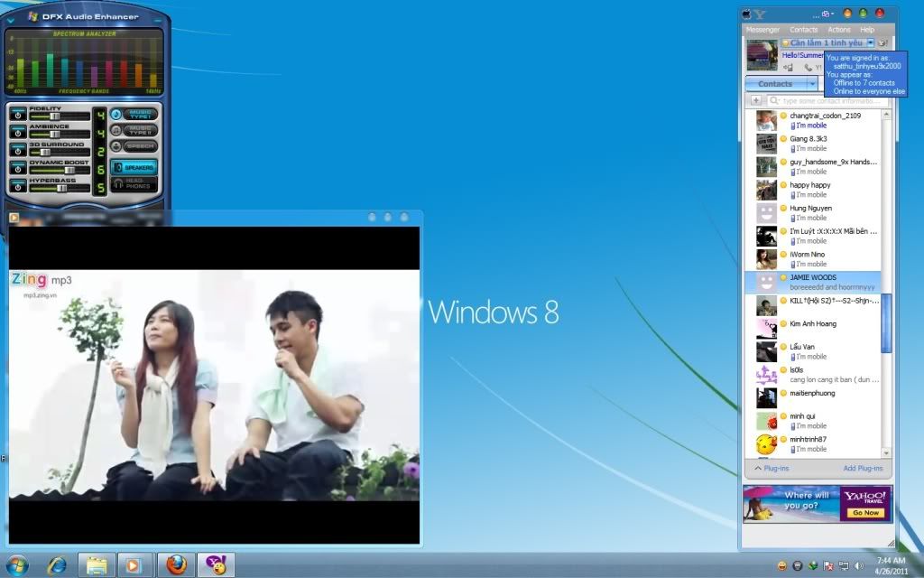Click the smiley avatar of minhtrinh87
The height and width of the screenshot is (578, 924).
click(766, 444)
